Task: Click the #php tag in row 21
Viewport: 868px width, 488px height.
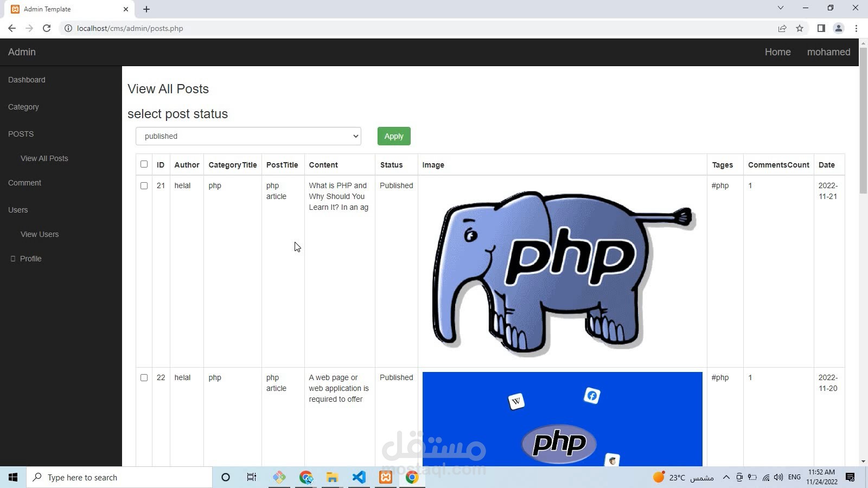Action: pos(720,185)
